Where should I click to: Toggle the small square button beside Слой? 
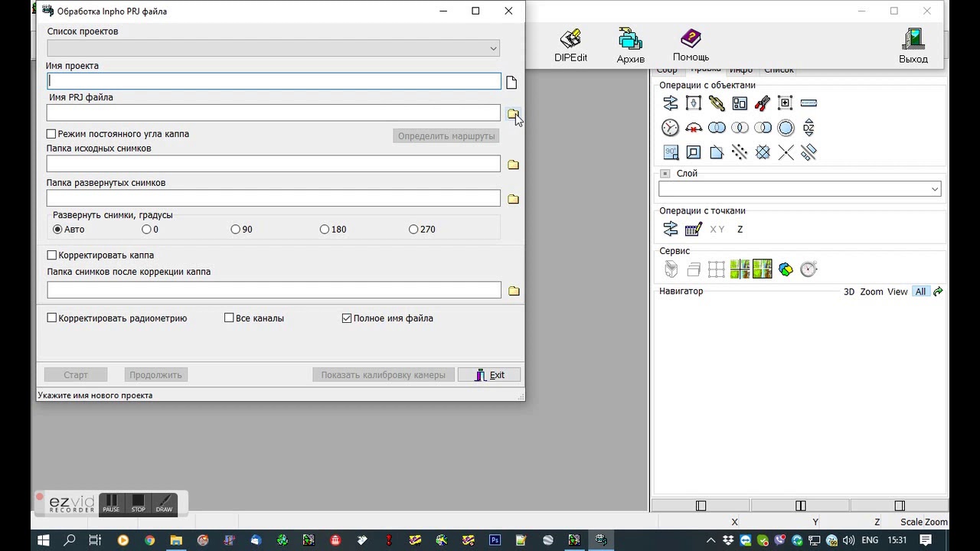pyautogui.click(x=665, y=174)
